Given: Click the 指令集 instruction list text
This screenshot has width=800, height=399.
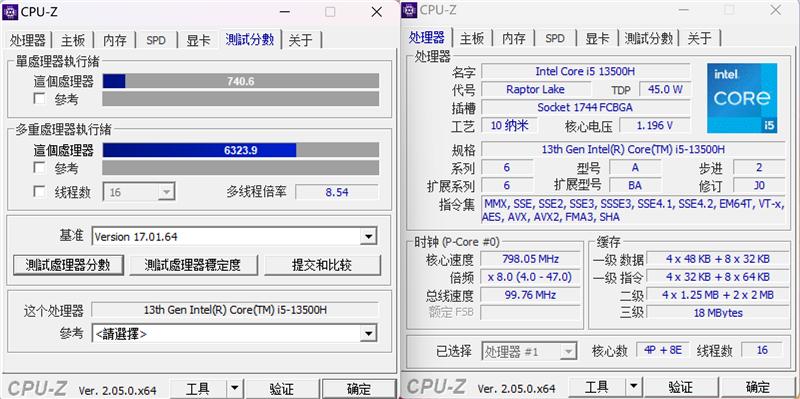Looking at the screenshot, I should point(633,210).
